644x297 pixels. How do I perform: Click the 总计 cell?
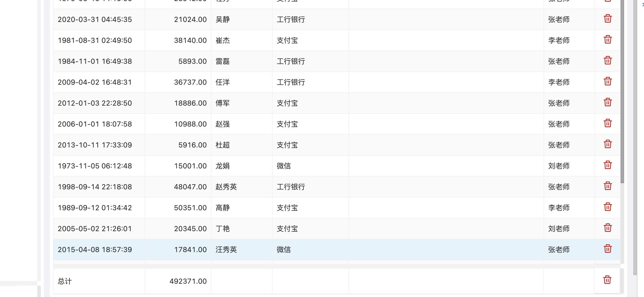click(64, 281)
